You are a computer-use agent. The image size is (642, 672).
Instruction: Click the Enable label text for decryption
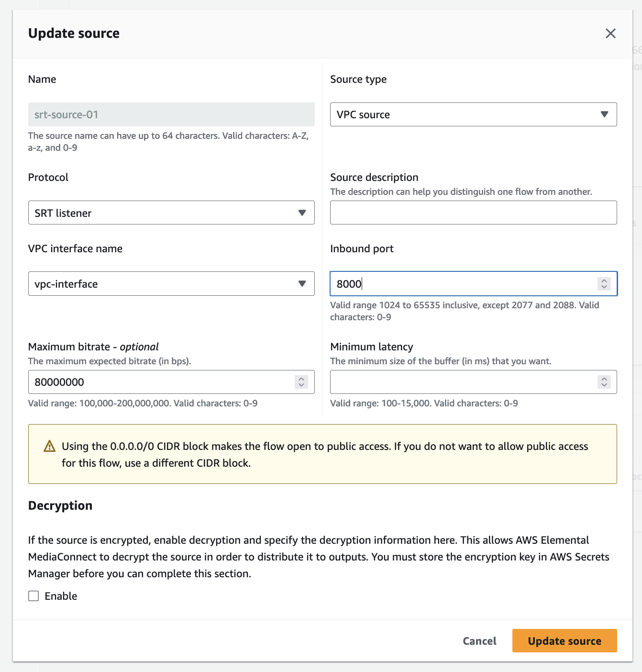[61, 596]
